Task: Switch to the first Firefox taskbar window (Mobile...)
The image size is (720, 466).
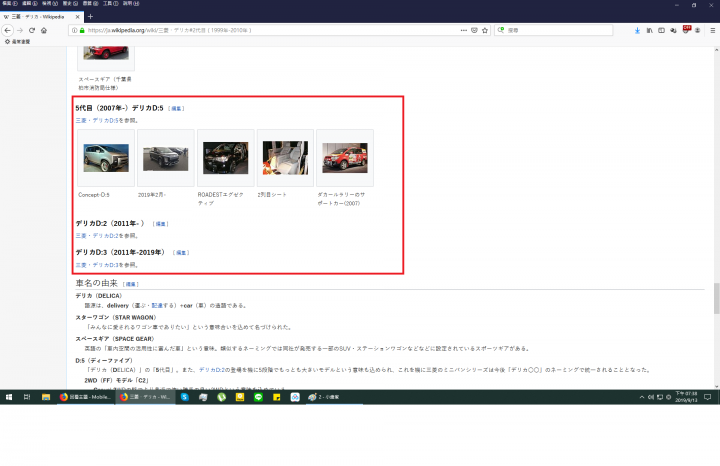Action: click(x=86, y=397)
